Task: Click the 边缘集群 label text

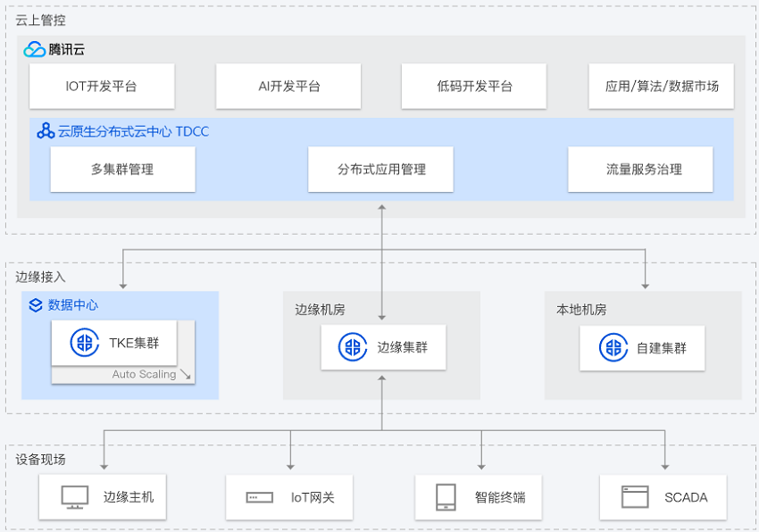Action: coord(403,347)
